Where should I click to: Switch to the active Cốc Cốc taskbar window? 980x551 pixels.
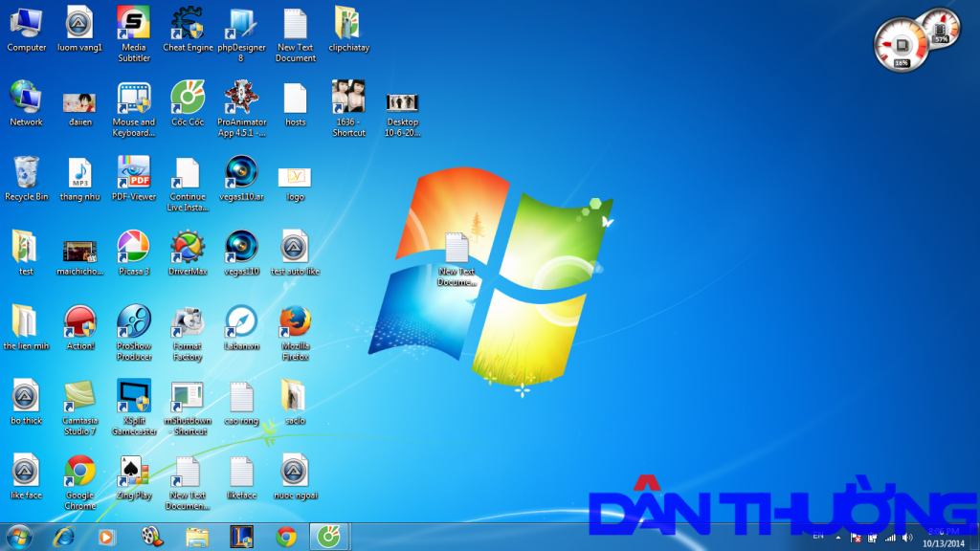coord(329,537)
